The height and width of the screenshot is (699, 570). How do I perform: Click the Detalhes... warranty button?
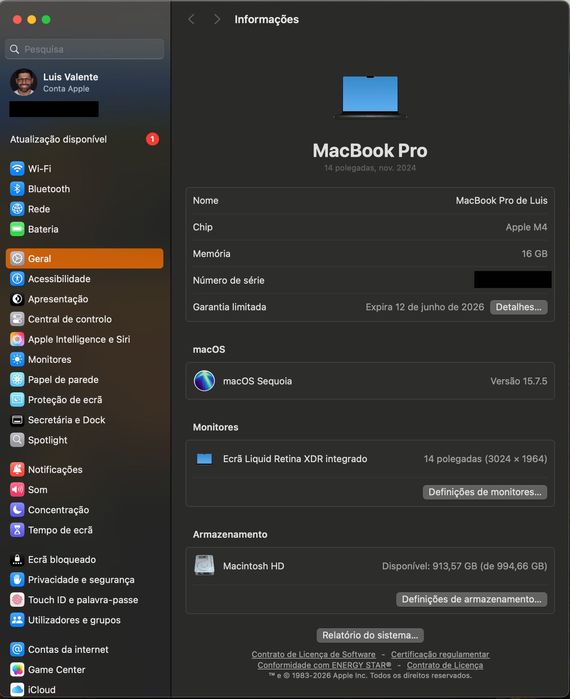point(518,307)
